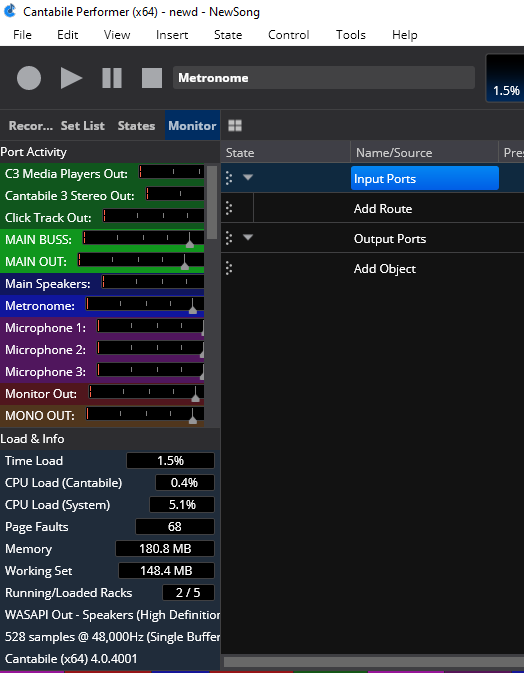The width and height of the screenshot is (524, 673).
Task: Open the View menu
Action: click(x=117, y=35)
